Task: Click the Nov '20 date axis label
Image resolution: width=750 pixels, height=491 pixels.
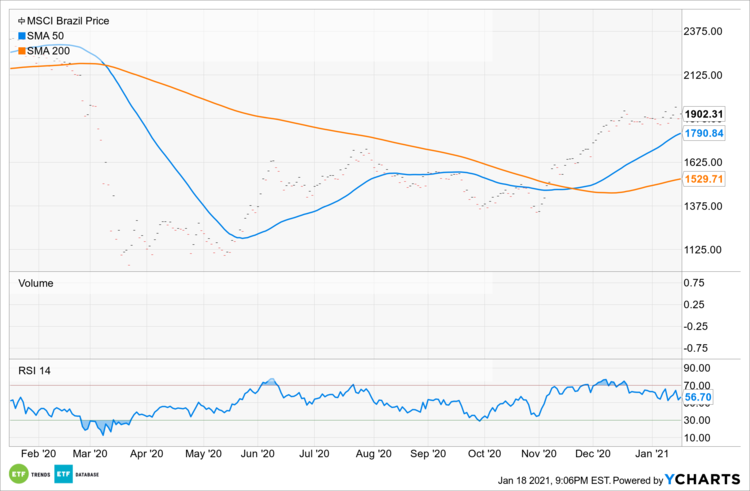Action: 540,453
